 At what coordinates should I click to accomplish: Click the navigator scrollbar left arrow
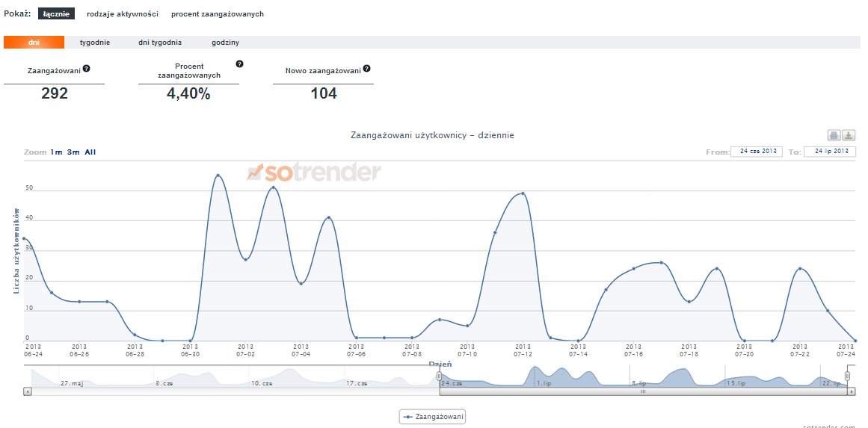click(28, 391)
